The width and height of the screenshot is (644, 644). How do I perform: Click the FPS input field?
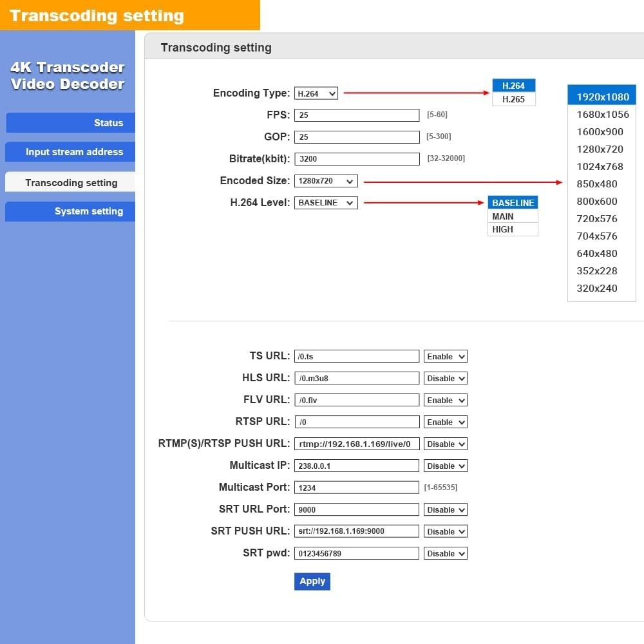[x=357, y=115]
